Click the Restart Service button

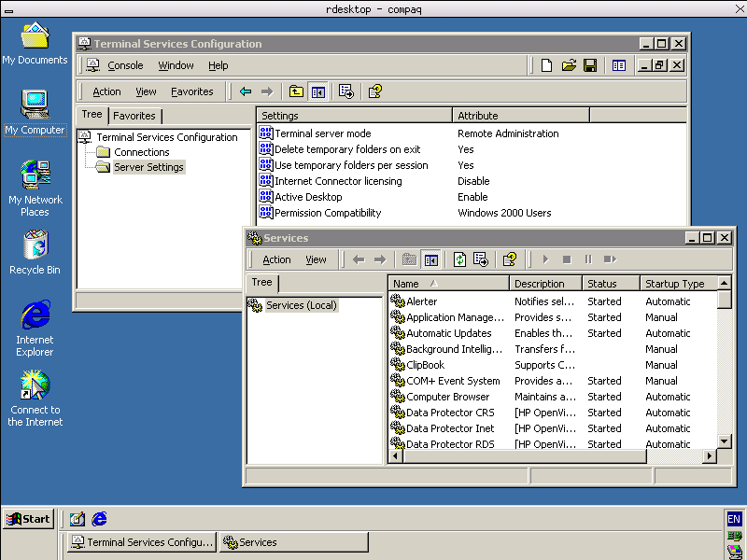click(x=611, y=259)
